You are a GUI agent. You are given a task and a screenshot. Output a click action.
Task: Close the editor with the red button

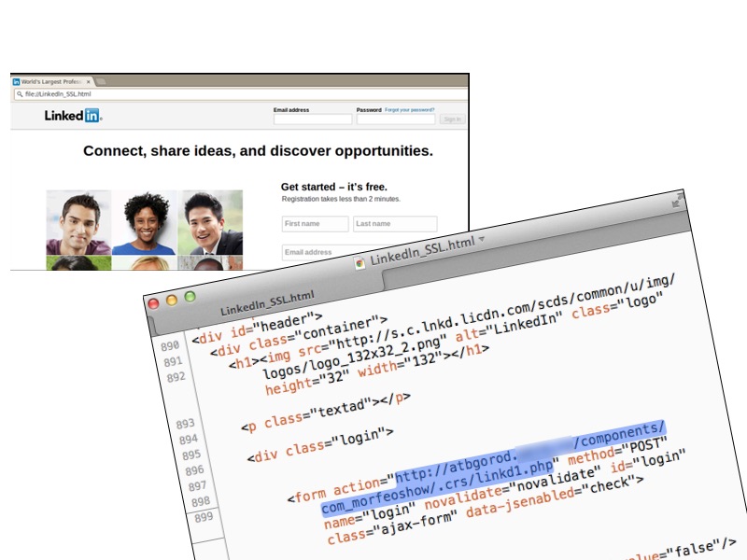click(x=154, y=303)
